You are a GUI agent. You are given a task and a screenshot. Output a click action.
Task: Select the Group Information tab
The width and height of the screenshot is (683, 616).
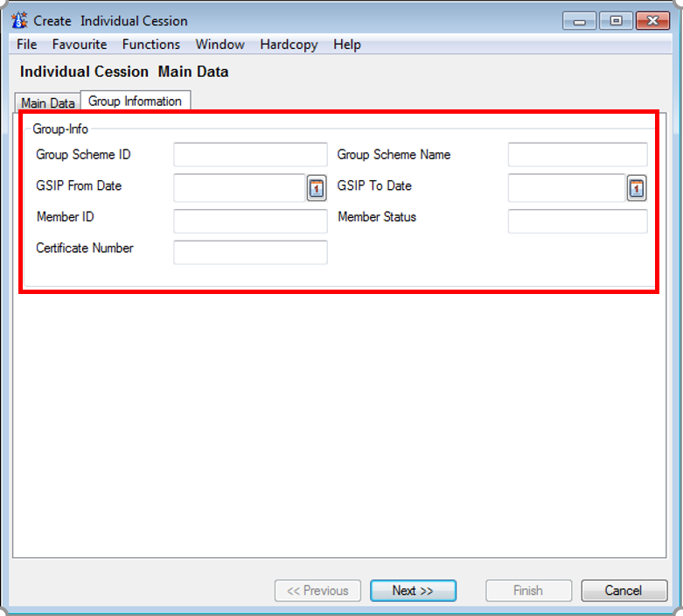point(135,101)
